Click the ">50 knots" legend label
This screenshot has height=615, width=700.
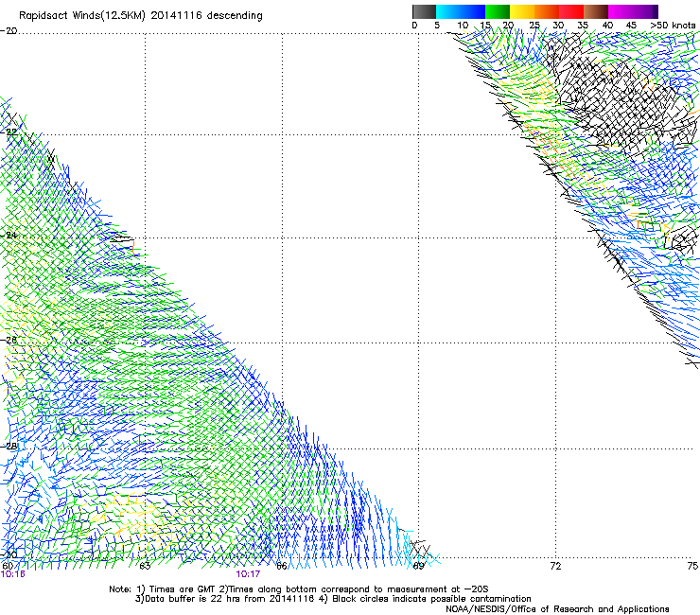click(673, 25)
